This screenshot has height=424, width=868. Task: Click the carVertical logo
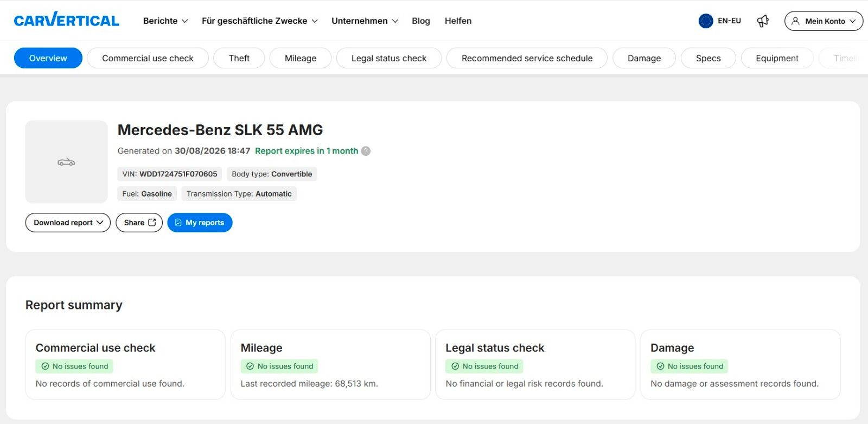pos(66,20)
